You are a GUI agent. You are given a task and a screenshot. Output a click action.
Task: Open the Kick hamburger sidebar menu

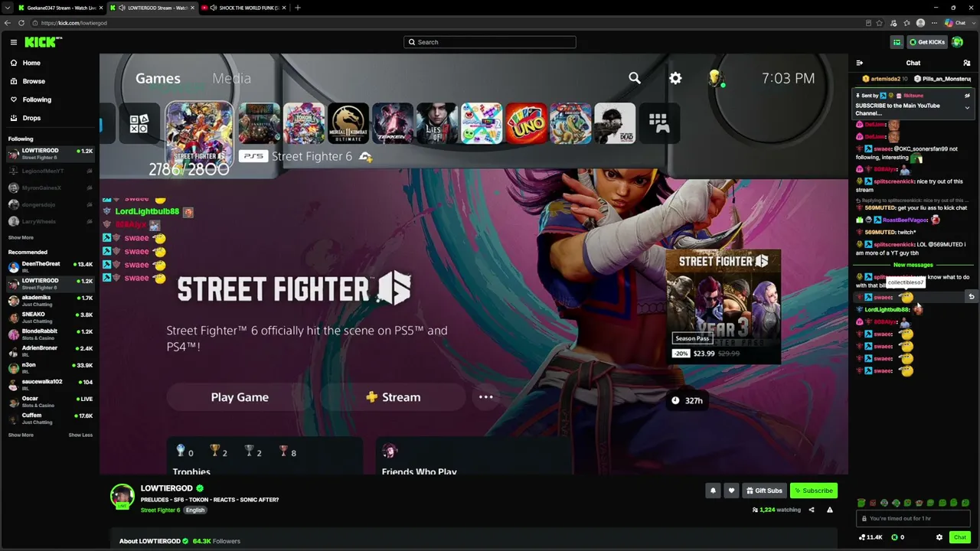pos(14,42)
